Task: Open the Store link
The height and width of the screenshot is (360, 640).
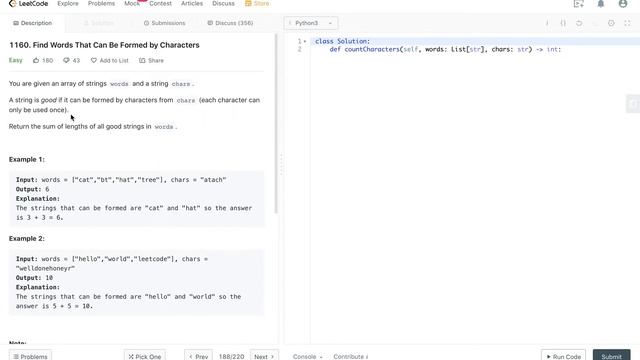Action: click(x=257, y=3)
